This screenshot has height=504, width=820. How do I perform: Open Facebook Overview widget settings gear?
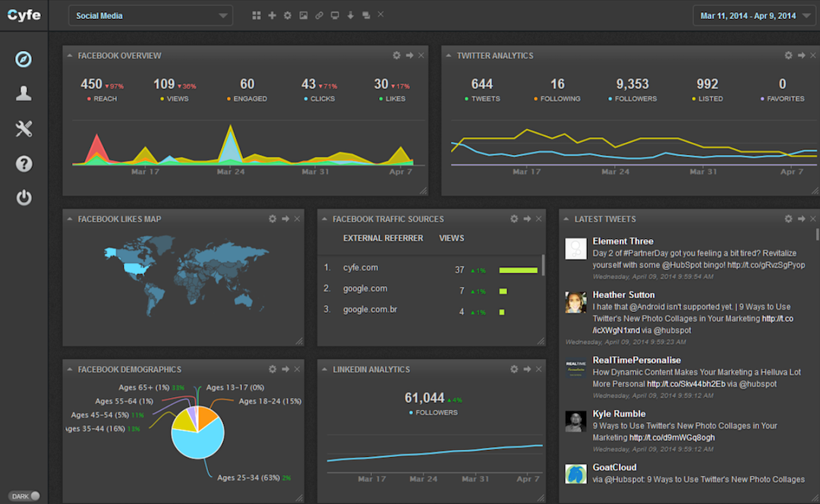396,55
